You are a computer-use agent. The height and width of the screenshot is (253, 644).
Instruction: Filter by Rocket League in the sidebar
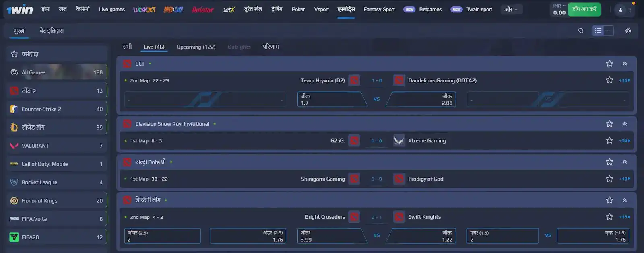[57, 182]
